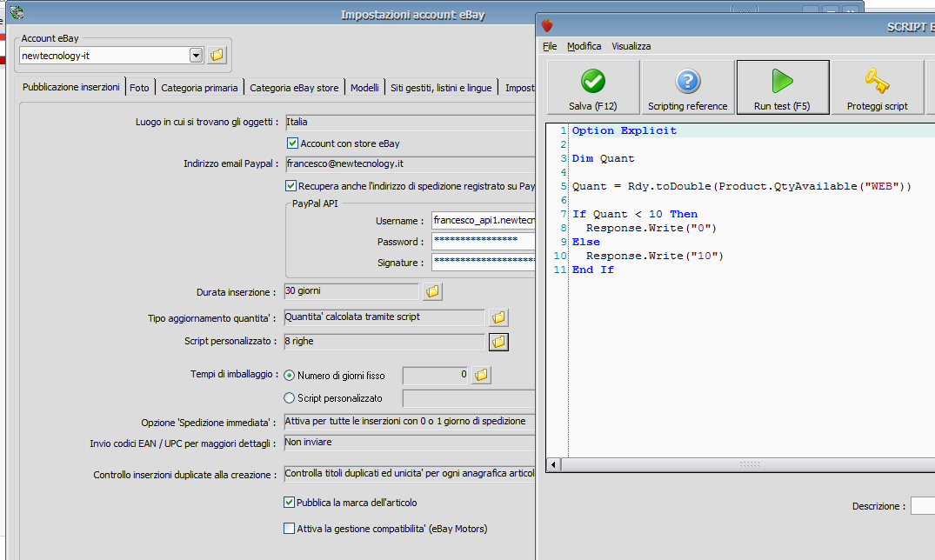Switch to the Categoria eBay store tab
Viewport: 935px width, 560px height.
click(x=294, y=88)
